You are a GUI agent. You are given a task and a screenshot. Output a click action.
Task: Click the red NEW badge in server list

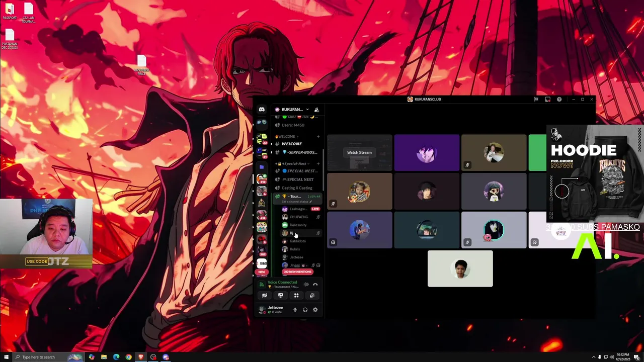pos(262,272)
